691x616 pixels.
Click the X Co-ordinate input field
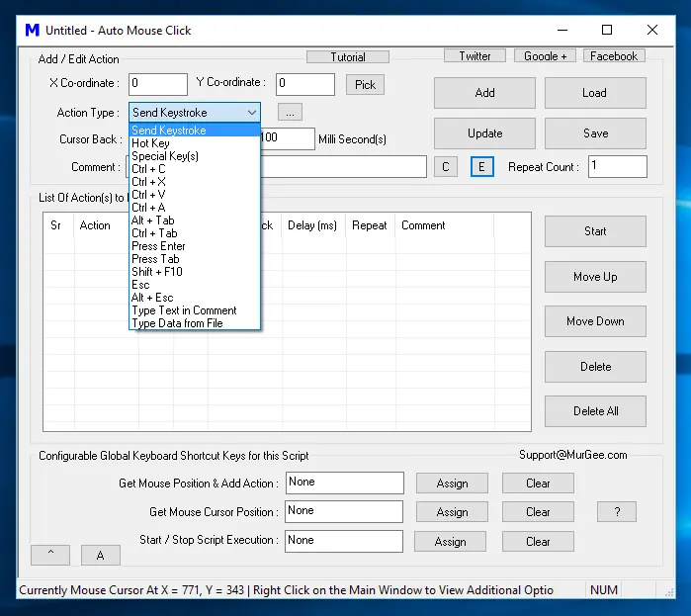157,85
